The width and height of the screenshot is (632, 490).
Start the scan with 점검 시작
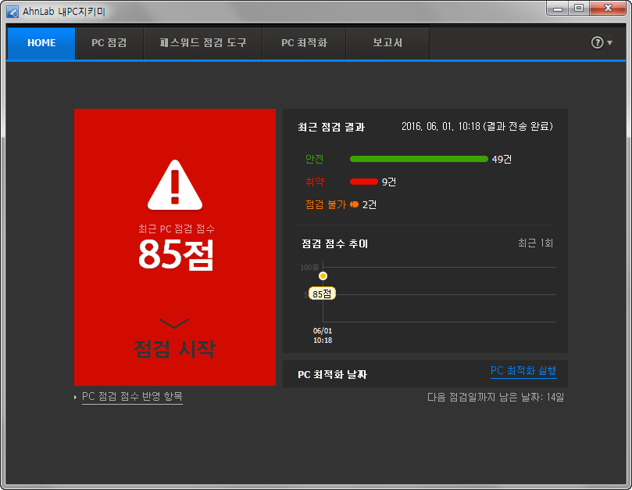coord(174,349)
